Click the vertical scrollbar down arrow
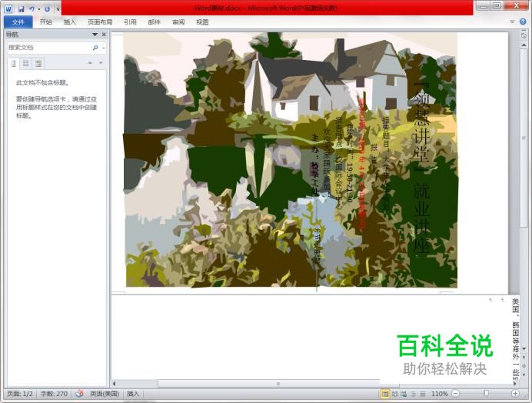Image resolution: width=532 pixels, height=403 pixels. (x=524, y=348)
